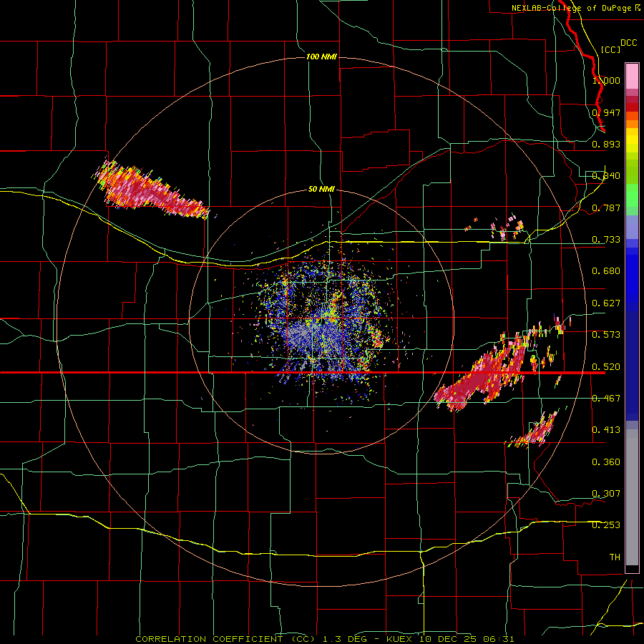
Task: Click the 0.787 value on the color scale
Action: [606, 208]
